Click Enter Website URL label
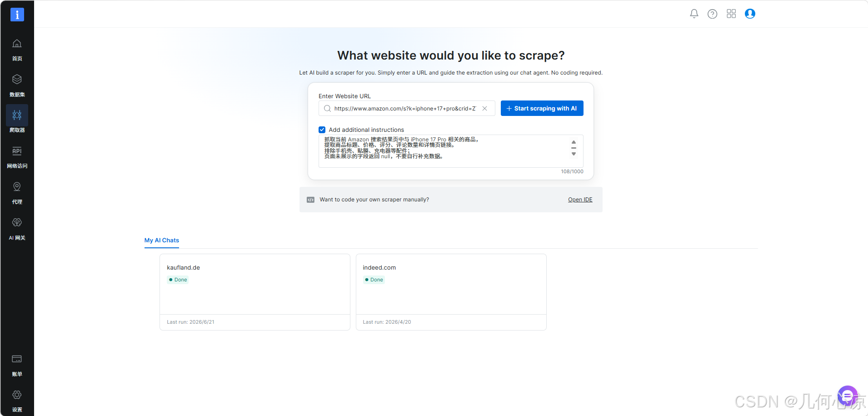868x416 pixels. point(344,96)
